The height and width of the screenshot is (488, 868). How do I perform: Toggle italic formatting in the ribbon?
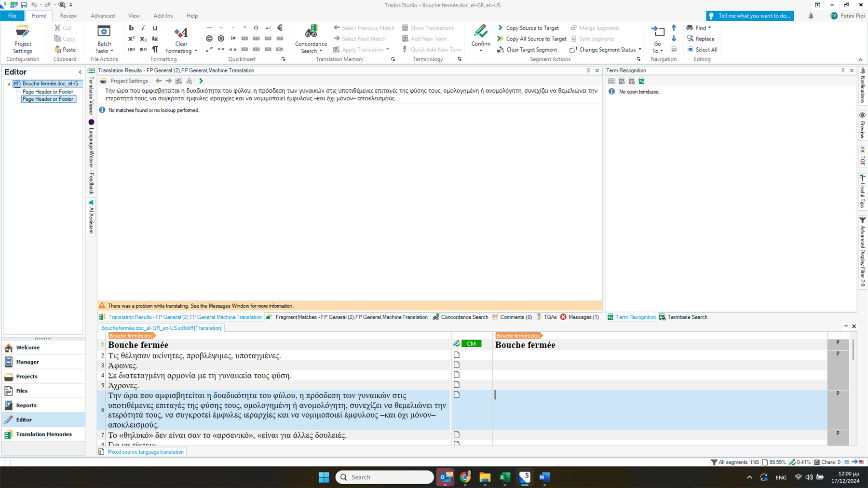143,27
